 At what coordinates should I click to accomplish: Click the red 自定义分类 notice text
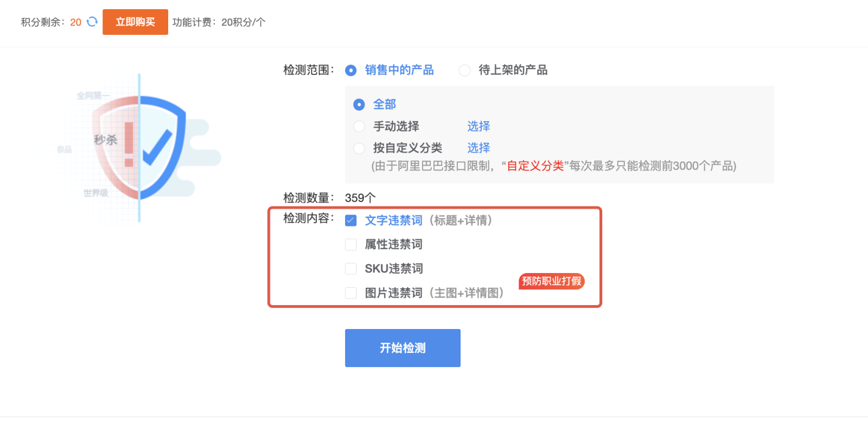click(x=535, y=166)
